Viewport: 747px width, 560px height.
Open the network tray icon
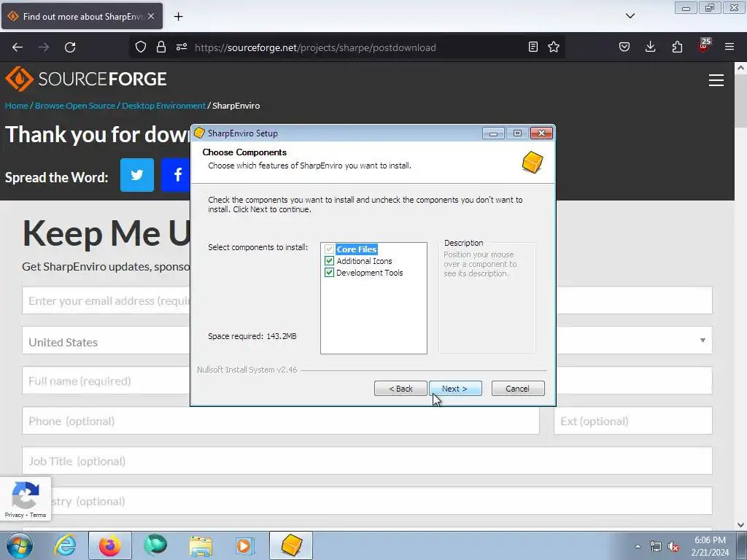point(656,547)
